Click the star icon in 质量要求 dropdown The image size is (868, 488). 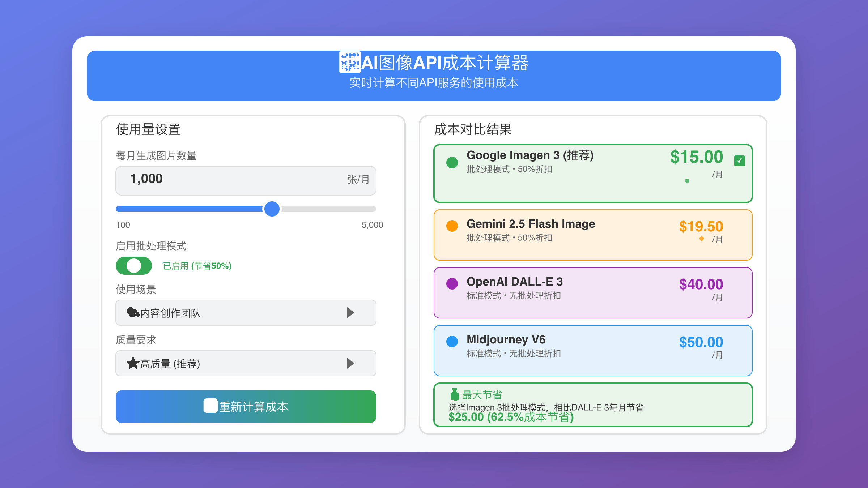pos(133,363)
